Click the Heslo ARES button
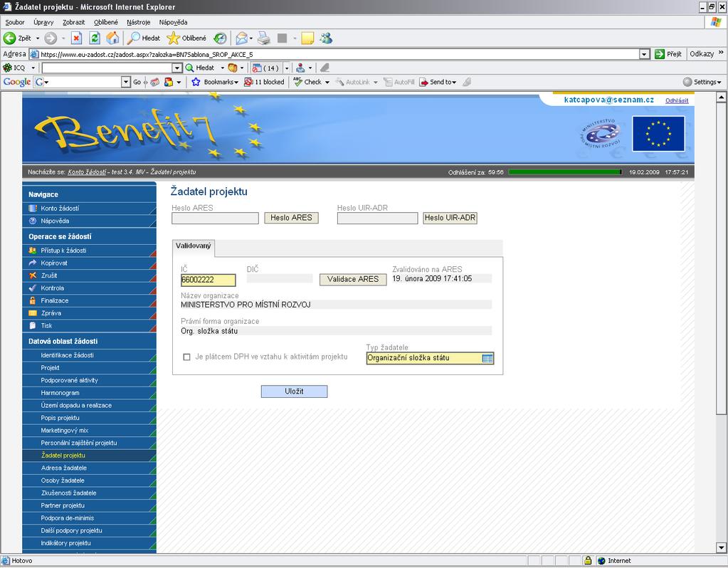The height and width of the screenshot is (568, 728). 291,217
